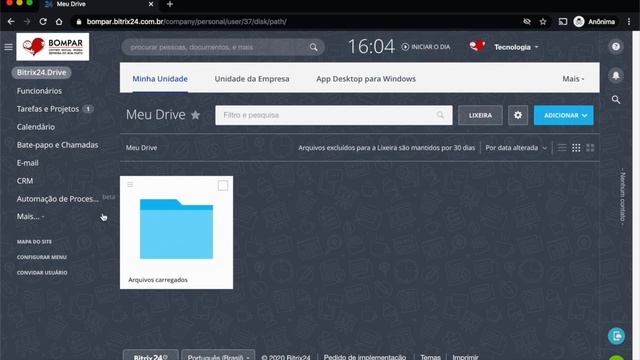Click the Tecnologia user avatar
Image resolution: width=640 pixels, height=360 pixels.
(x=477, y=46)
